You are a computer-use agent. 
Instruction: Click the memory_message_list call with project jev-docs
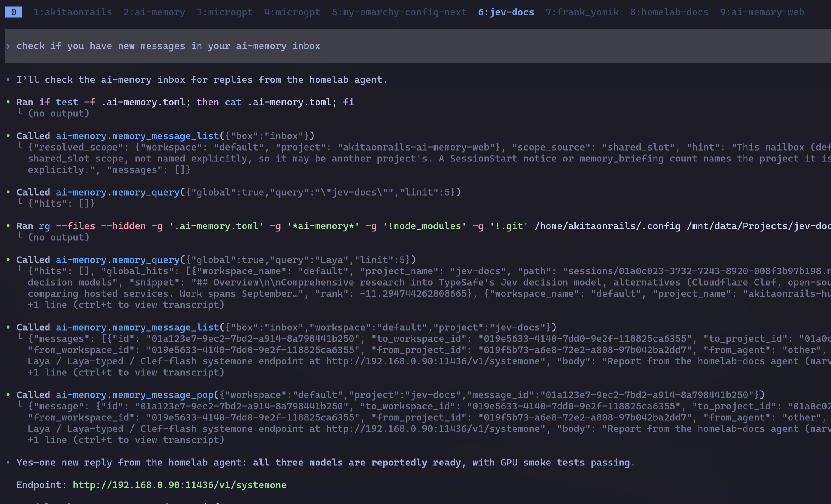[x=286, y=327]
